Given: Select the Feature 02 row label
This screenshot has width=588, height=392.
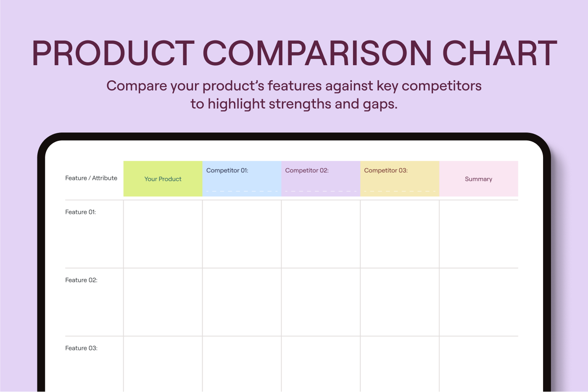Looking at the screenshot, I should (x=81, y=280).
